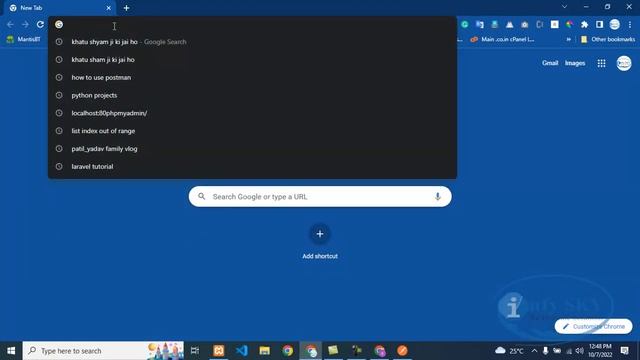The width and height of the screenshot is (640, 360).
Task: Open Windows Start menu
Action: [11, 351]
